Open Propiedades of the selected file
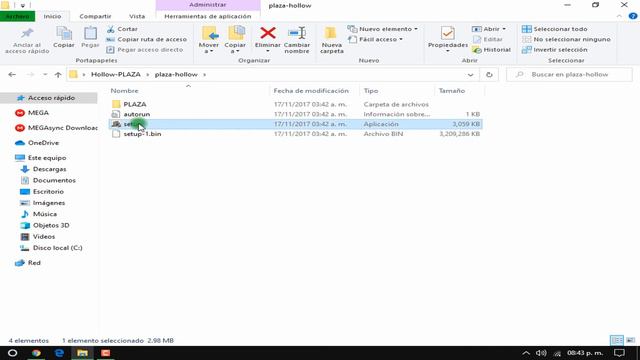The image size is (640, 360). 447,40
